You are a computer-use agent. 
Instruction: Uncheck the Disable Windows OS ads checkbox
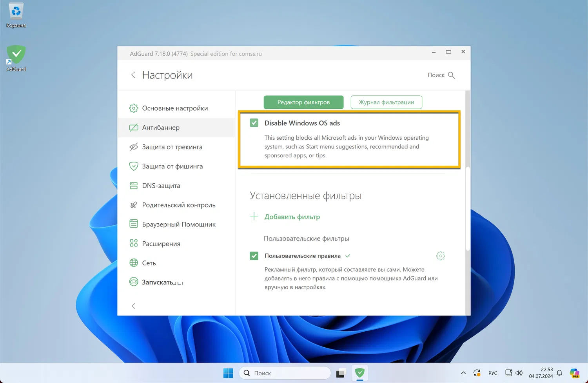click(254, 123)
